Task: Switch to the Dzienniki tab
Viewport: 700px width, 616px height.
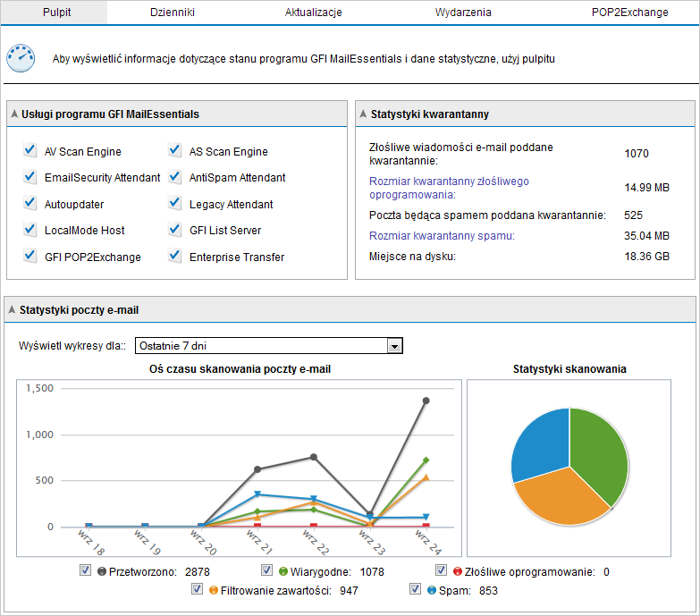Action: (x=173, y=12)
